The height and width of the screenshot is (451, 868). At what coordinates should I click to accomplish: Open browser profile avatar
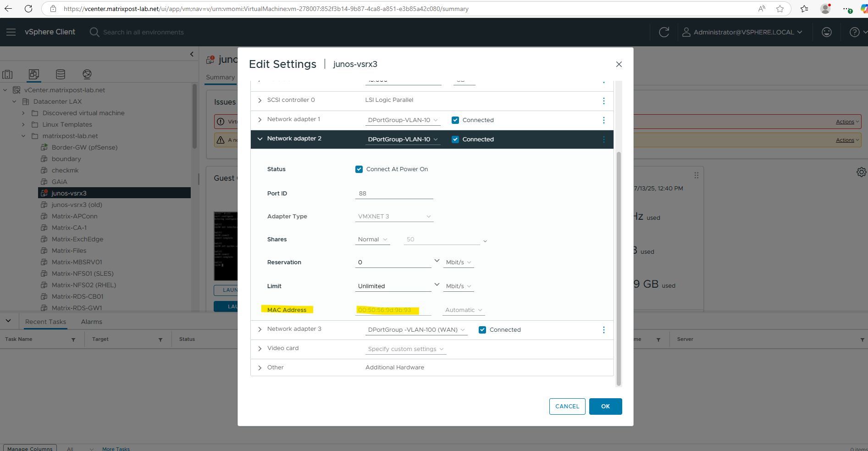[825, 9]
